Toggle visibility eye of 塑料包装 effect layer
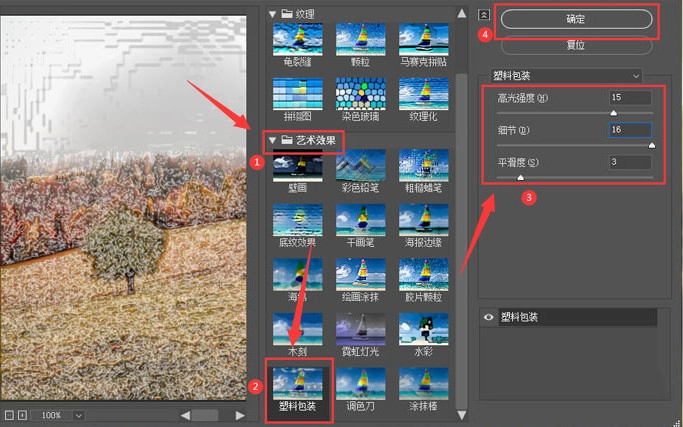The width and height of the screenshot is (683, 427). coord(487,317)
